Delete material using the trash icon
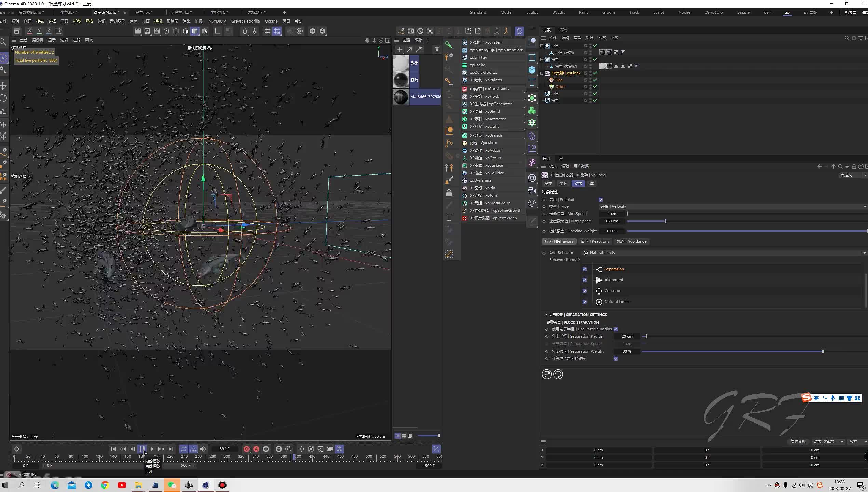The image size is (868, 492). click(437, 50)
